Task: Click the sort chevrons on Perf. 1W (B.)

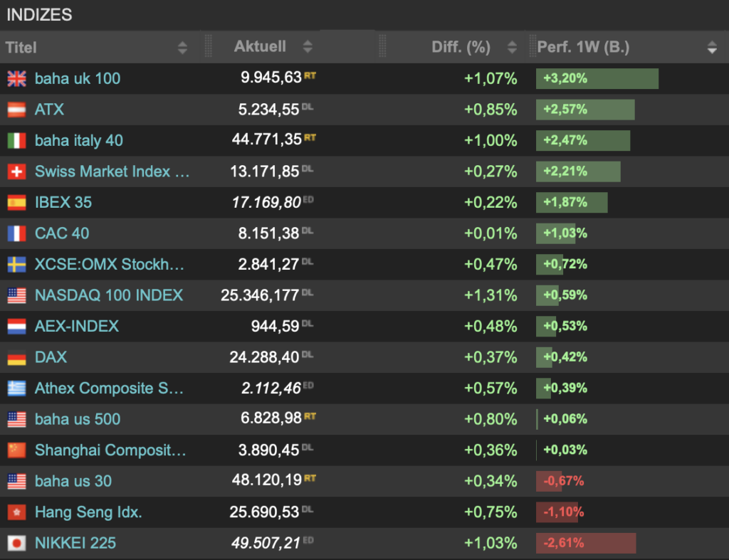Action: coord(712,47)
